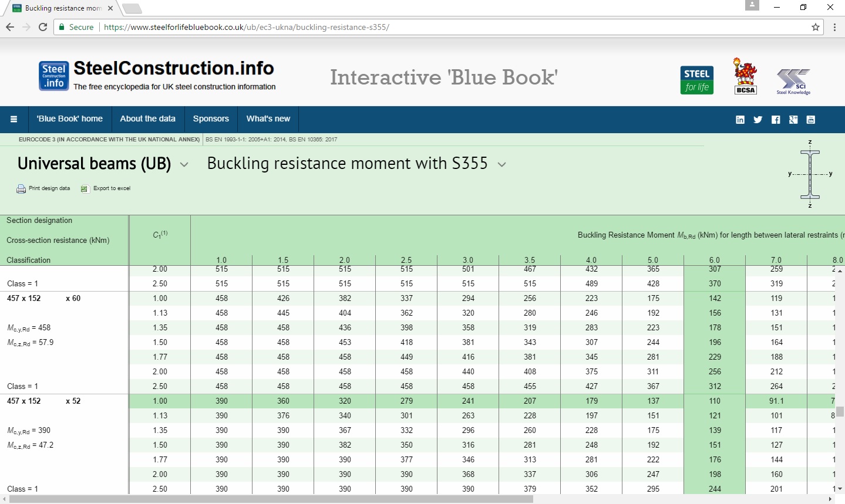This screenshot has height=504, width=845.
Task: Bookmark the page using the star icon
Action: click(x=816, y=27)
